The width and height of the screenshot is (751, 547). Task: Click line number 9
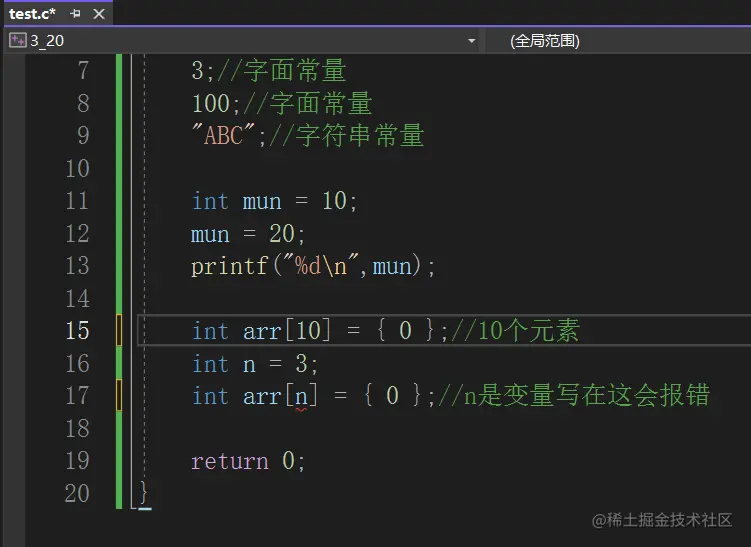click(x=83, y=136)
